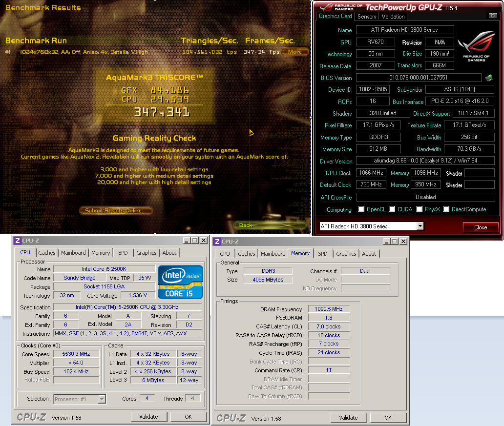The height and width of the screenshot is (426, 504).
Task: Click the Driver Version field in GPU-Z
Action: (425, 161)
